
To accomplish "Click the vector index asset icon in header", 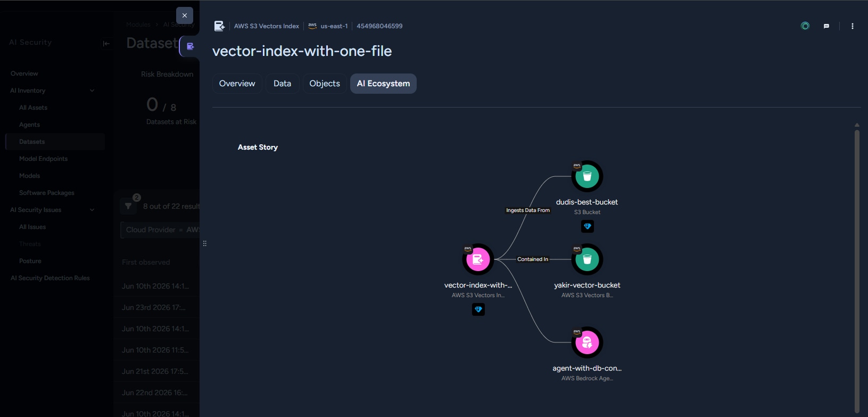I will tap(219, 26).
